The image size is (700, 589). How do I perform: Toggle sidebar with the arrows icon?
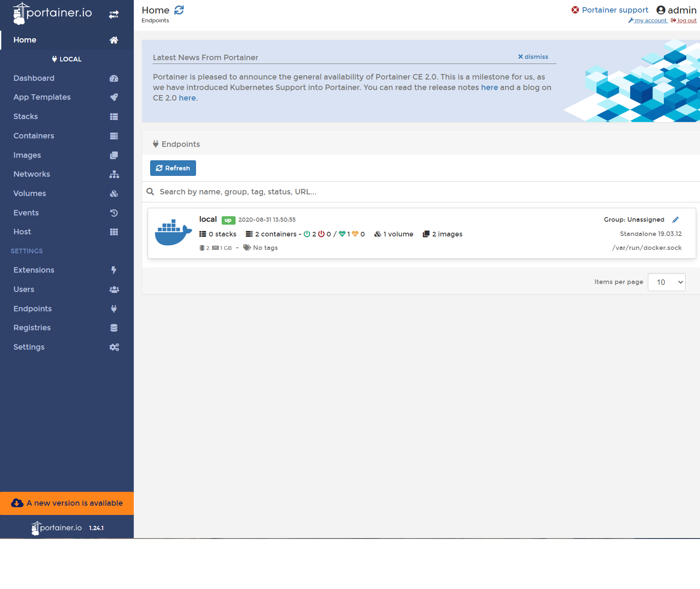tap(114, 15)
